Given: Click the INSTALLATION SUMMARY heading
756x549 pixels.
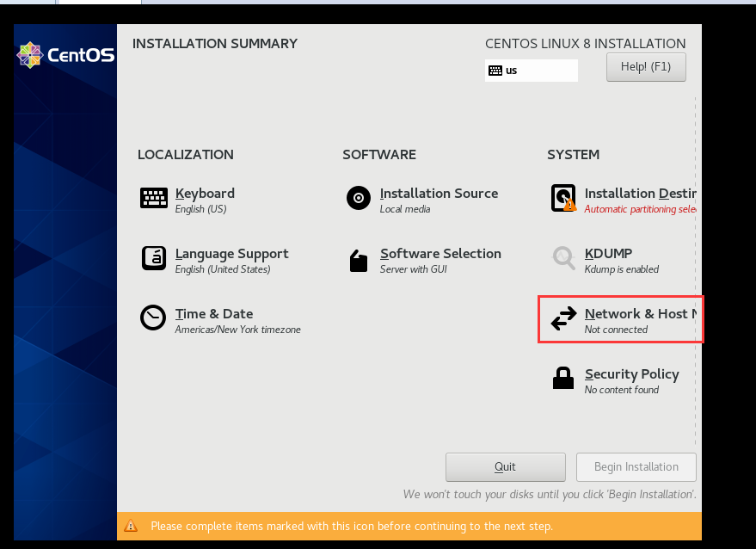Looking at the screenshot, I should pos(215,44).
